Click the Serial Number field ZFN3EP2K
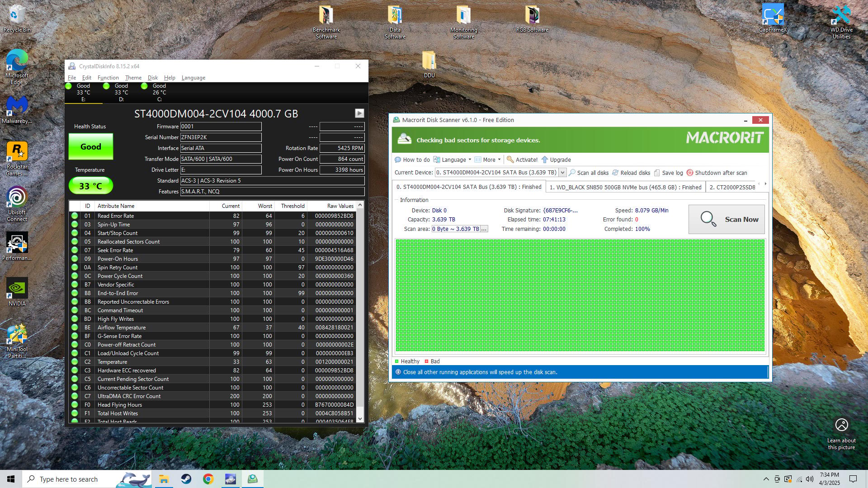 221,137
